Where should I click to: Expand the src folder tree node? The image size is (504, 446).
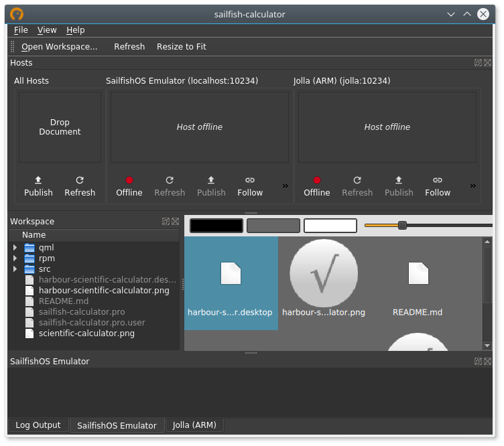coord(15,269)
